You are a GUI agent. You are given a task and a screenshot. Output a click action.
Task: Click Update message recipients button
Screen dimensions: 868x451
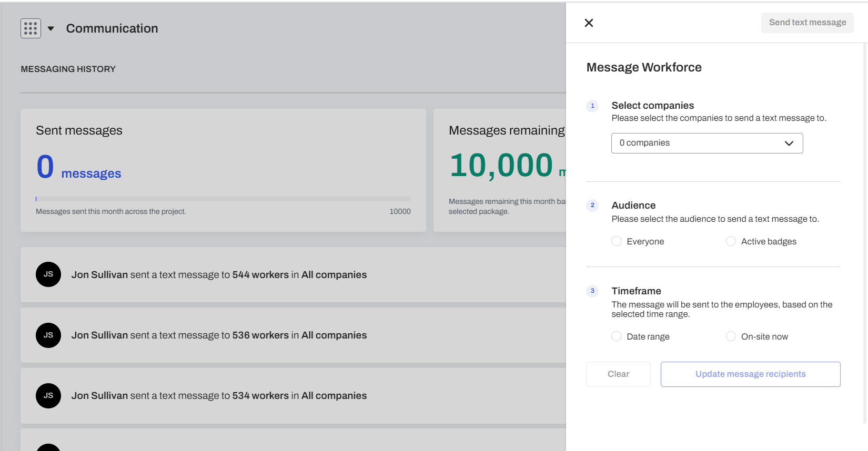750,374
